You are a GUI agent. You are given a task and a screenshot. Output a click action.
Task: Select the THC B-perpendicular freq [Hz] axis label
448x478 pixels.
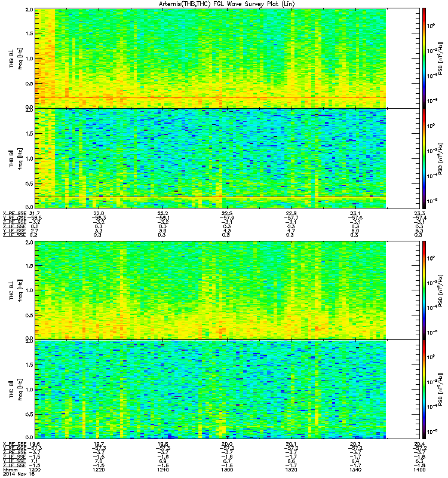coord(16,290)
